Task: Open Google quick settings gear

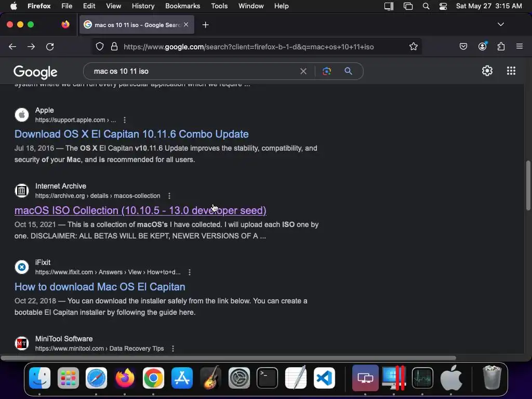Action: click(487, 71)
